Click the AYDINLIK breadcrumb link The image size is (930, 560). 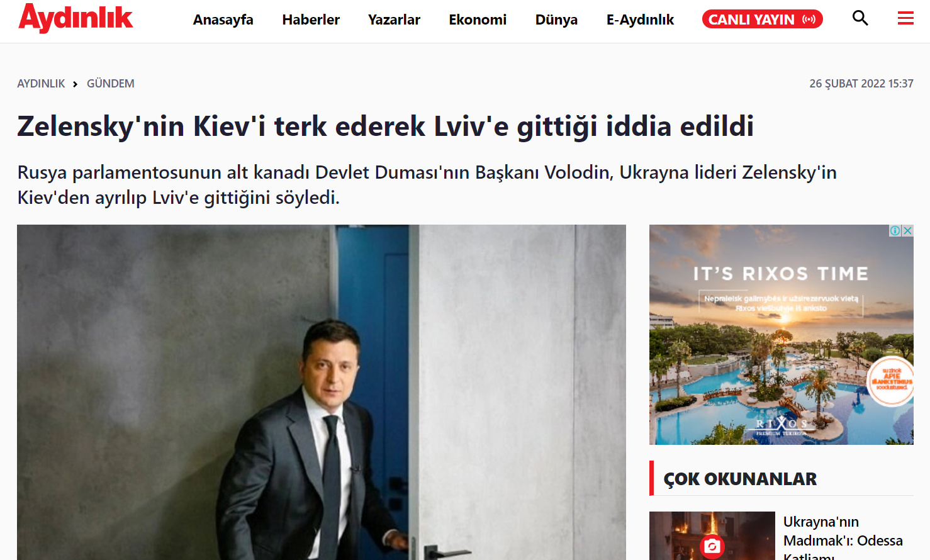(41, 84)
